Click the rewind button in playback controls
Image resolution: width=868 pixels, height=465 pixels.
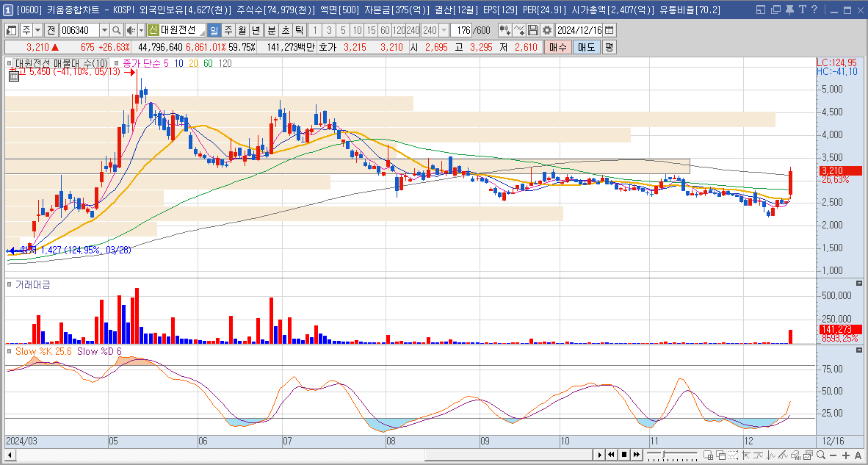tap(612, 455)
